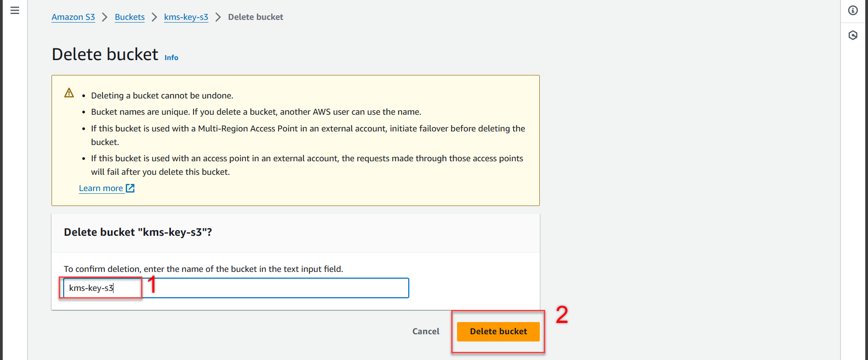Image resolution: width=868 pixels, height=360 pixels.
Task: Click the Delete bucket breadcrumb text
Action: tap(255, 17)
